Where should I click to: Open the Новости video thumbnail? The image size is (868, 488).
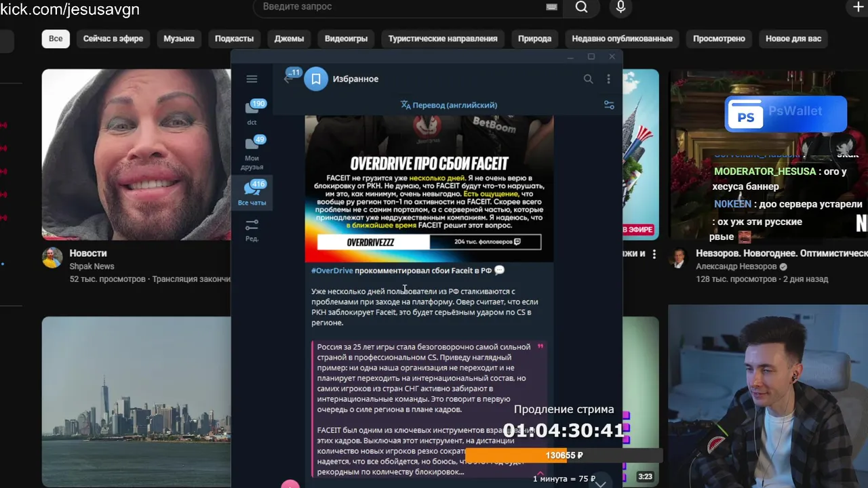[136, 155]
